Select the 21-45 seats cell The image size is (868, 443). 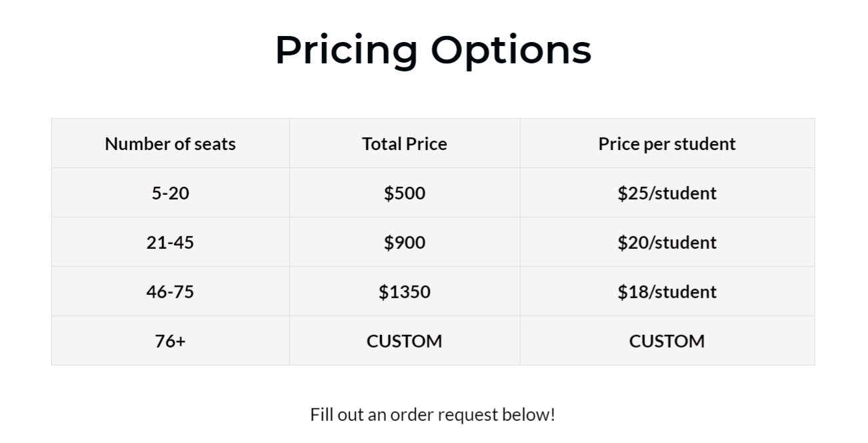click(171, 242)
